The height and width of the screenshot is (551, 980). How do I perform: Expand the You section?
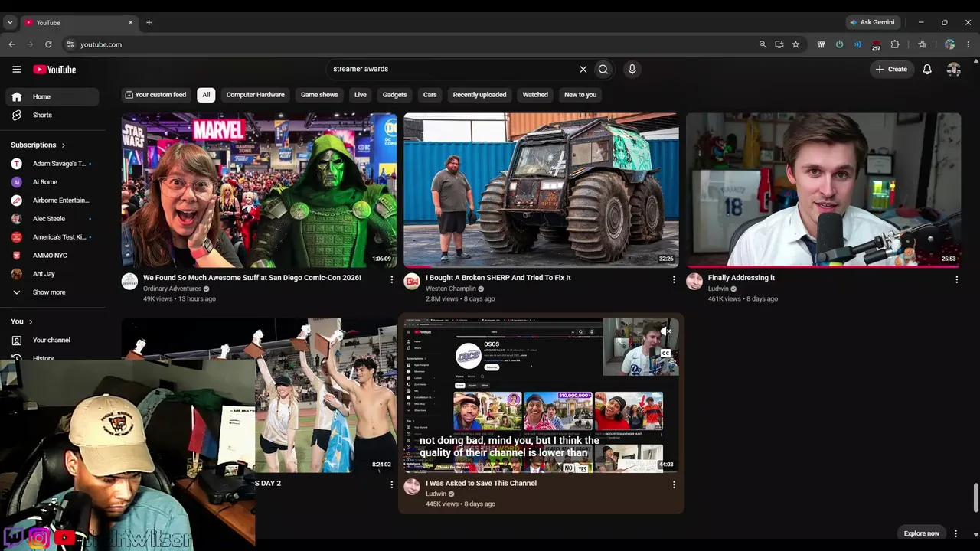pos(21,321)
